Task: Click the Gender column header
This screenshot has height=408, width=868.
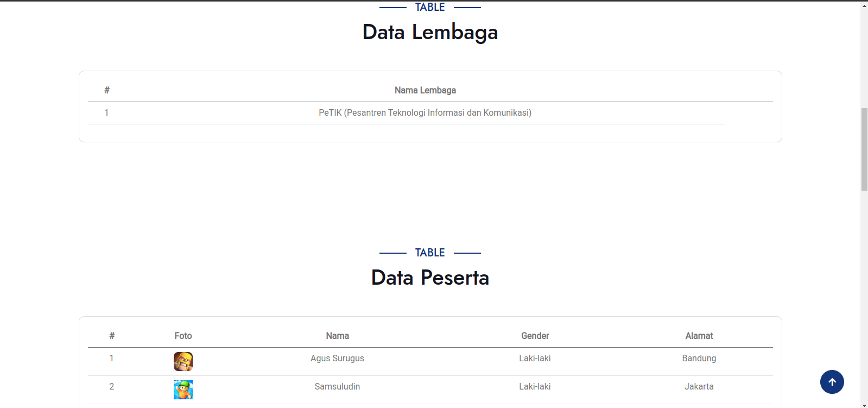Action: point(535,336)
